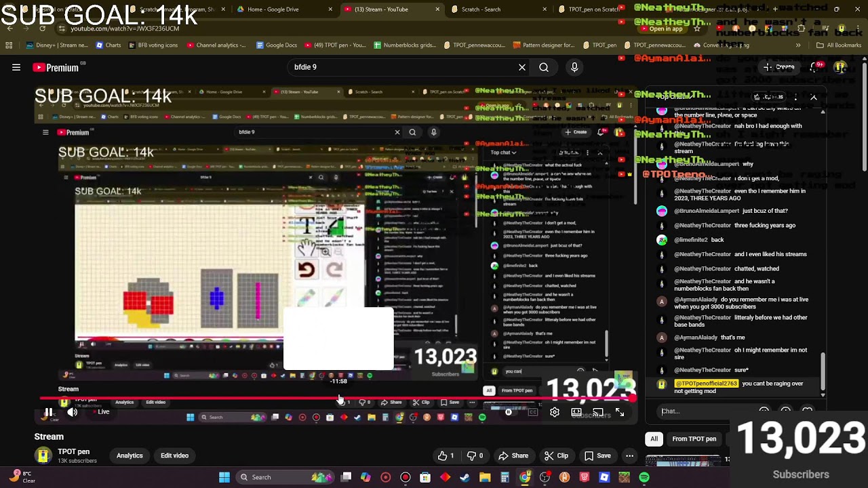Click the YouTube Premium logo

(x=56, y=67)
